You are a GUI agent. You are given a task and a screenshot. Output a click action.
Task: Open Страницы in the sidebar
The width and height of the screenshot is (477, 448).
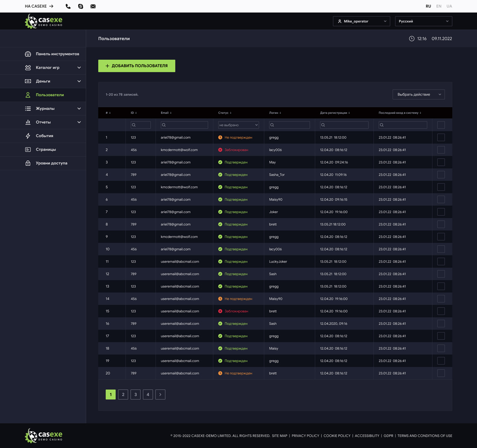(x=43, y=150)
